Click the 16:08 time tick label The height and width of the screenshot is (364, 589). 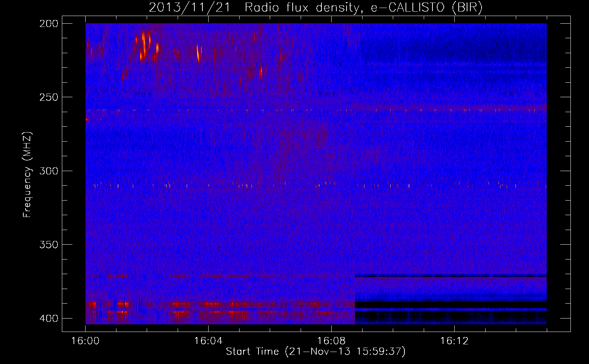[x=331, y=341]
